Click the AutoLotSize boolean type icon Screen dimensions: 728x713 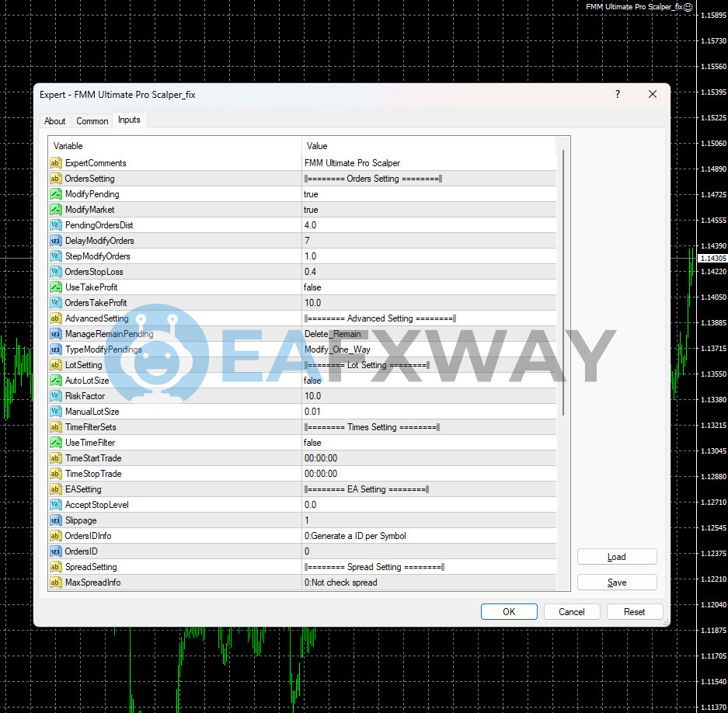tap(55, 381)
